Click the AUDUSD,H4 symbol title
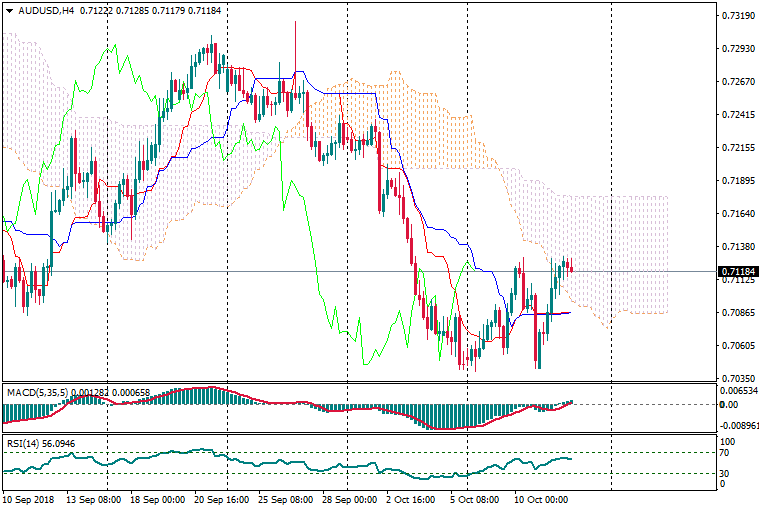The height and width of the screenshot is (511, 759). coord(40,10)
